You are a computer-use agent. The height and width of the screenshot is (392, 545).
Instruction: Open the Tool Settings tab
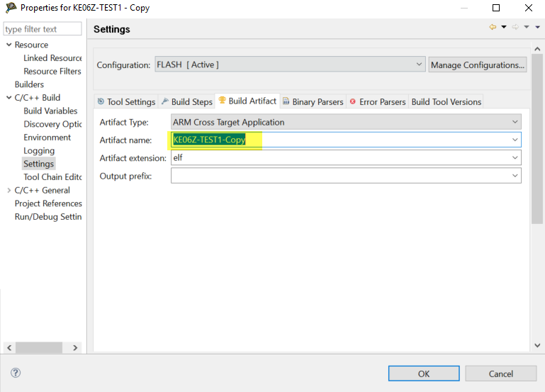coord(126,101)
